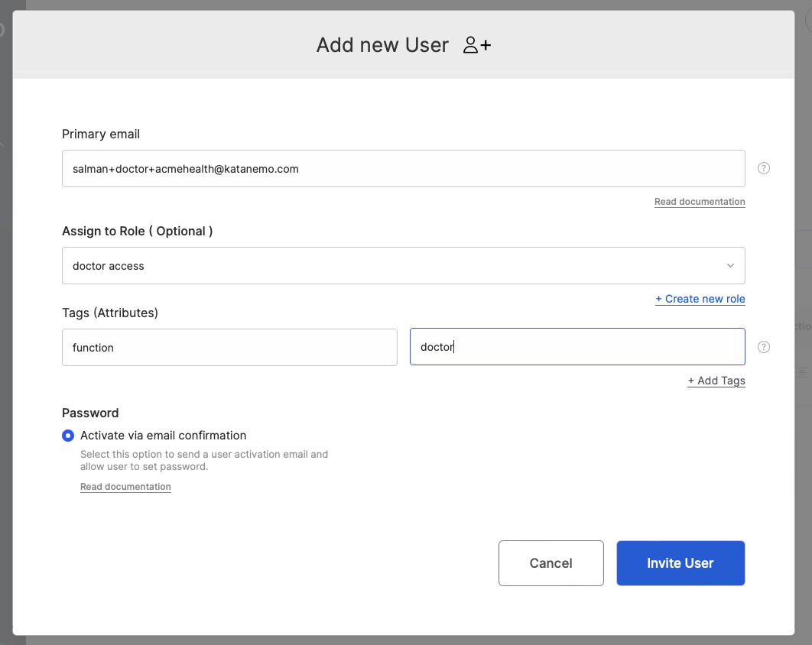This screenshot has height=645, width=812.
Task: Open the "doctor access" role dropdown
Action: pyautogui.click(x=403, y=266)
